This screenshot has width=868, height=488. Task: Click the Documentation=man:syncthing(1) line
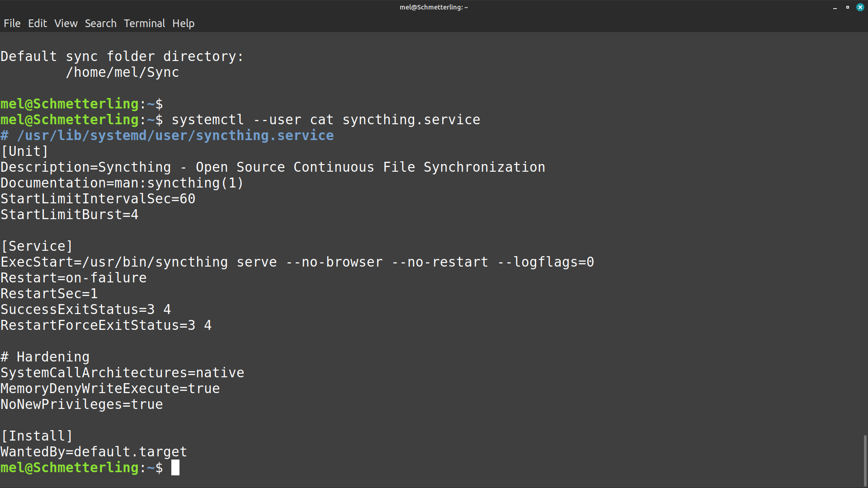122,183
